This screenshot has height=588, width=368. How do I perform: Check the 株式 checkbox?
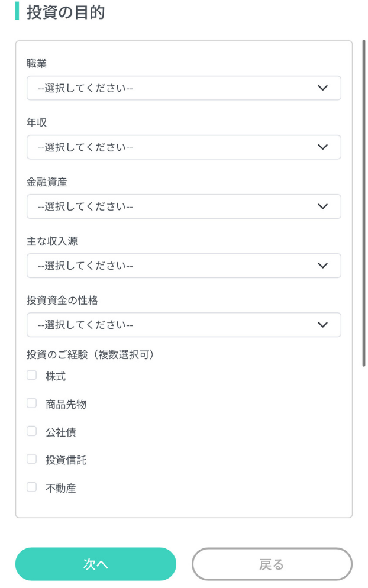pos(32,375)
